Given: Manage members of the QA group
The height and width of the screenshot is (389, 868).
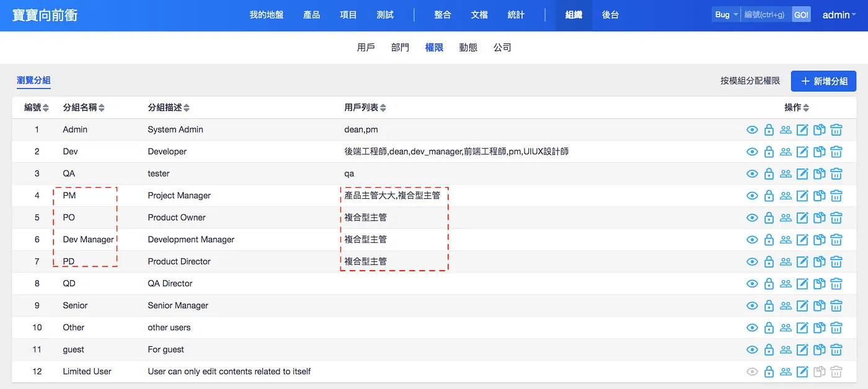Looking at the screenshot, I should 786,174.
